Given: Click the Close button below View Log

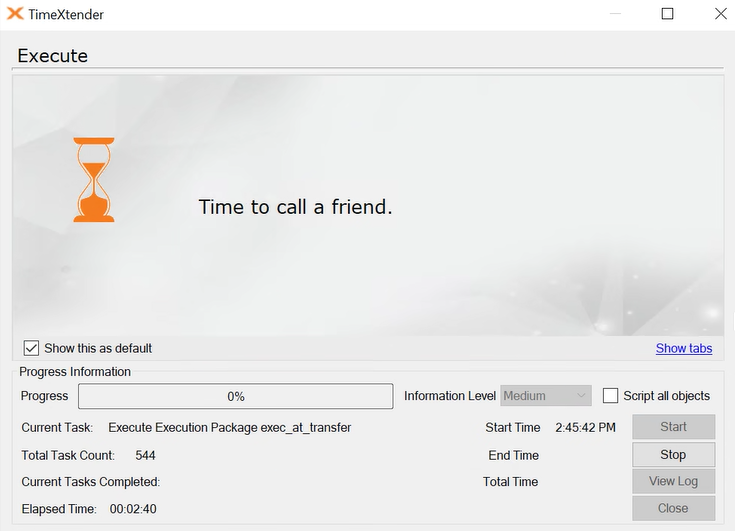Looking at the screenshot, I should (x=673, y=508).
